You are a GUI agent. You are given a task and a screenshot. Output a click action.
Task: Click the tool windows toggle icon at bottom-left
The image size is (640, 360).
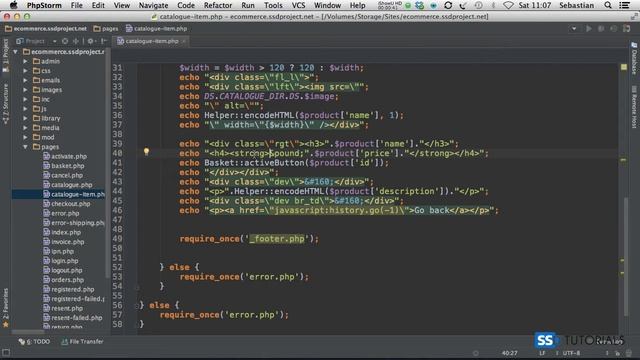(x=6, y=353)
